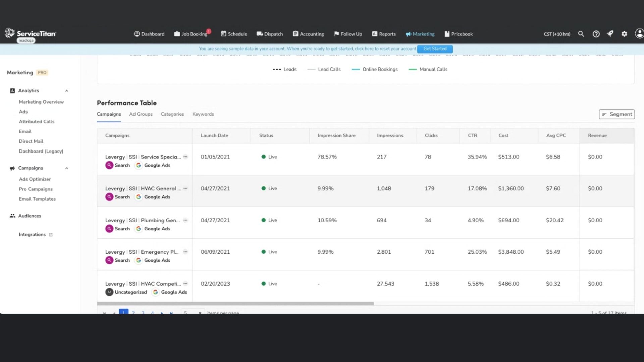644x362 pixels.
Task: Click the Google Ads icon in HVAC Competitor row
Action: (155, 292)
